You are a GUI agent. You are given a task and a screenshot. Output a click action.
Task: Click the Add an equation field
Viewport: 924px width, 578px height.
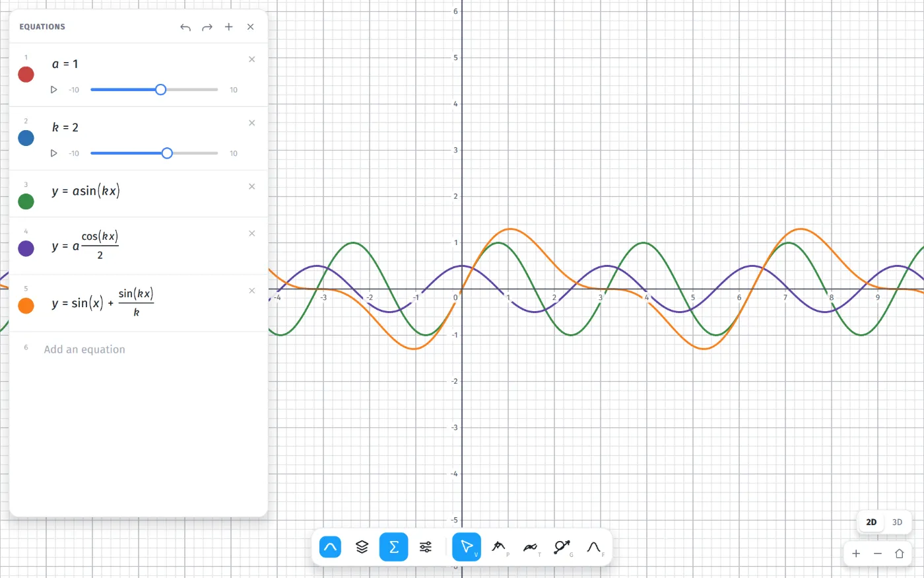pos(84,349)
